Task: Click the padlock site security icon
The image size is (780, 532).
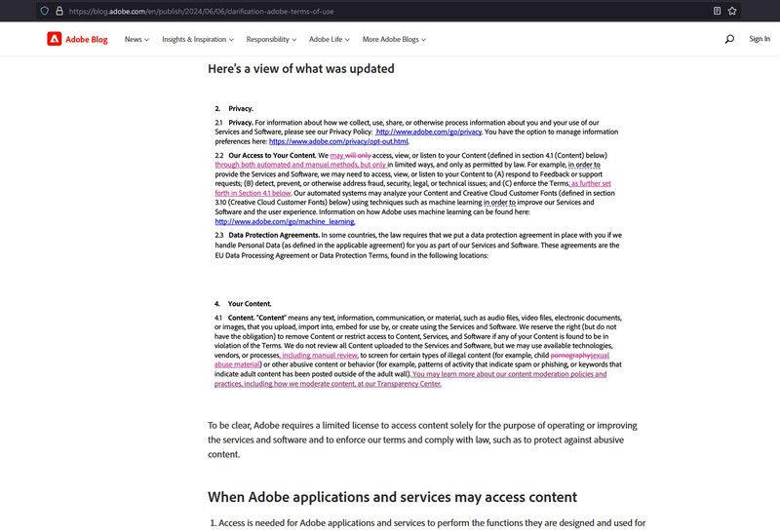Action: tap(59, 11)
